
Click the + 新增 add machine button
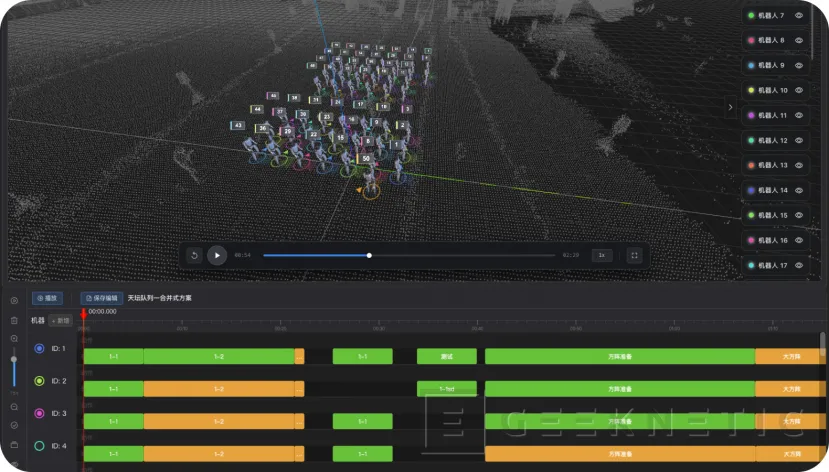(x=60, y=321)
